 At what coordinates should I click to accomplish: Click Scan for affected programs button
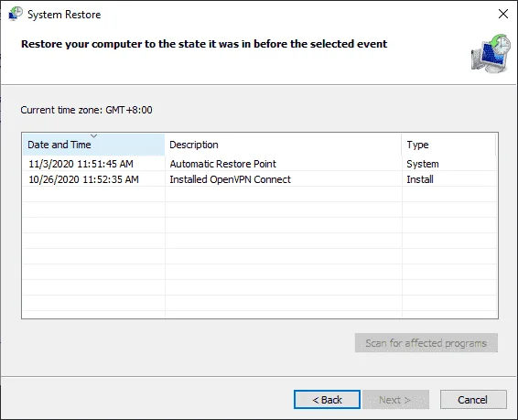coord(426,343)
